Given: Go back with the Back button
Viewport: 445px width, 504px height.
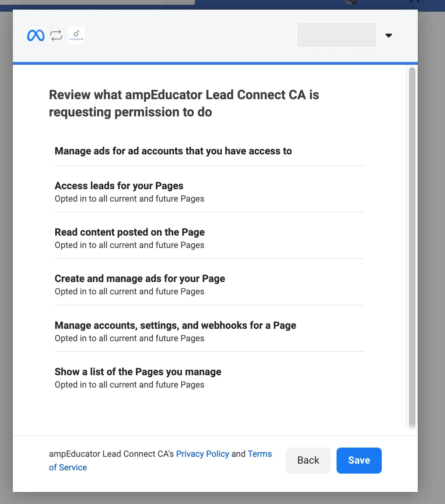Looking at the screenshot, I should (308, 460).
